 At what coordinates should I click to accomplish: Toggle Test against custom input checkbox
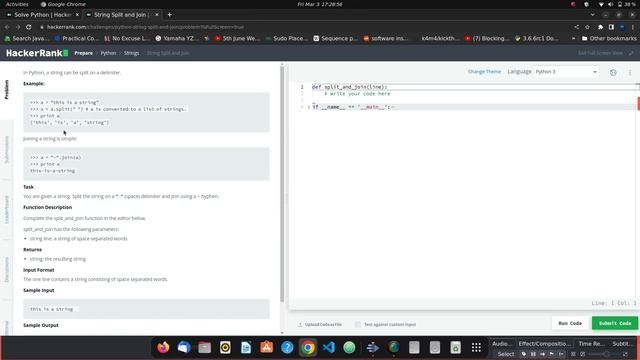tap(358, 324)
